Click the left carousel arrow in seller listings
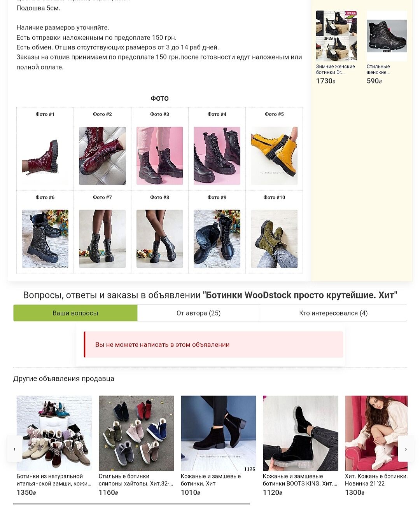Screen dimensions: 420x506 click(14, 448)
